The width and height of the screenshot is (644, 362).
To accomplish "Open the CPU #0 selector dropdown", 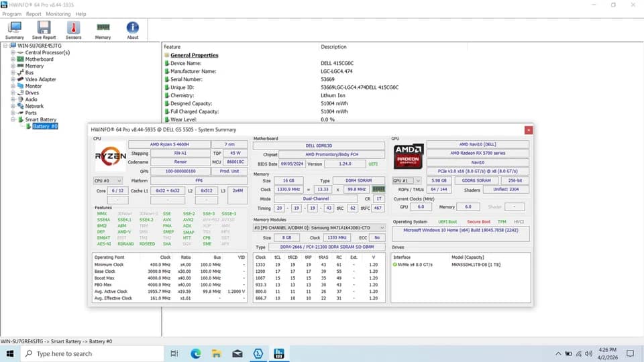I will (108, 180).
